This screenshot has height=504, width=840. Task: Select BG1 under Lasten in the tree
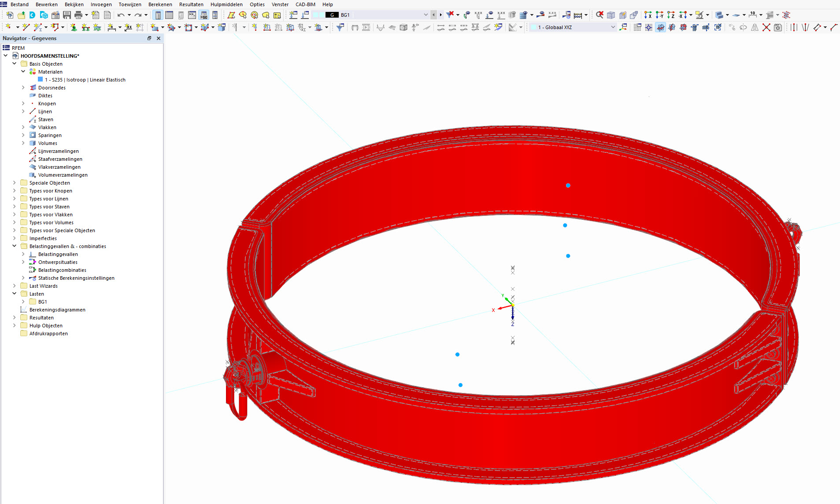42,301
